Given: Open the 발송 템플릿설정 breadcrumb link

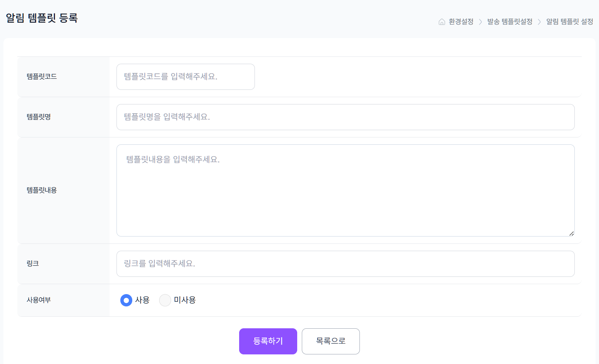Looking at the screenshot, I should (x=509, y=22).
